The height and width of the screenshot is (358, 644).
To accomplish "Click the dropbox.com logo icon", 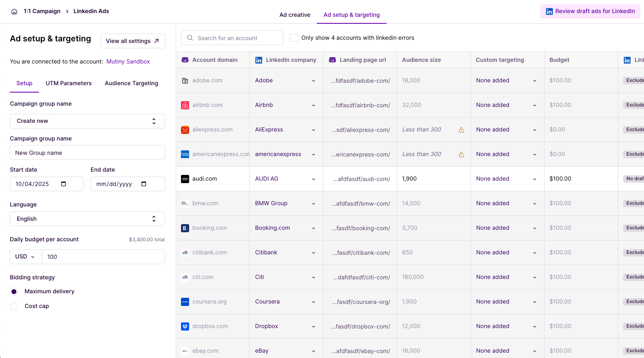I will (185, 326).
